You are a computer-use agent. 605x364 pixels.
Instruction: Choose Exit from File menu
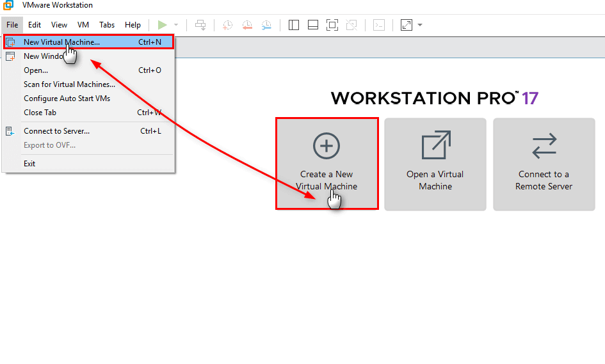click(89, 164)
